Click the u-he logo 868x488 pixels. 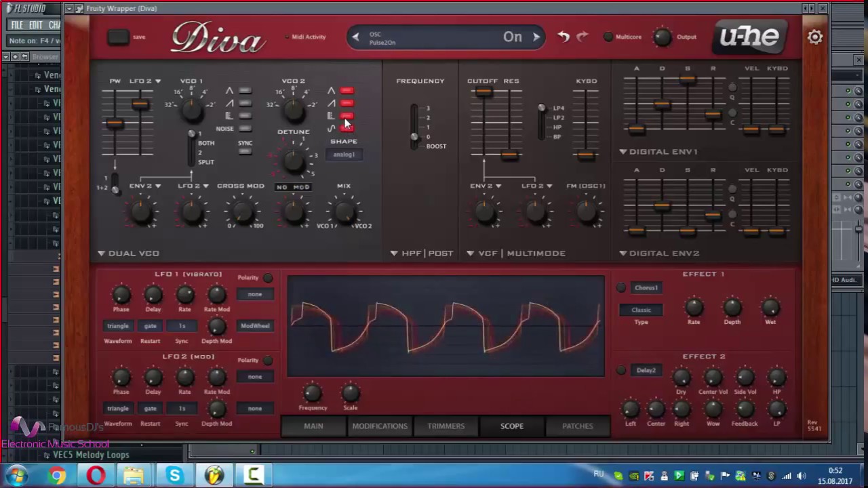pyautogui.click(x=749, y=37)
